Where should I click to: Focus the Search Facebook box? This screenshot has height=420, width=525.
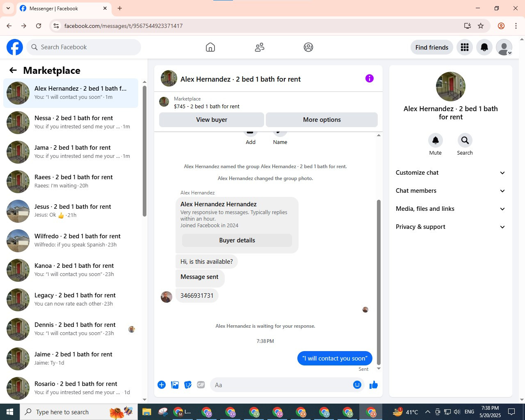pos(84,47)
